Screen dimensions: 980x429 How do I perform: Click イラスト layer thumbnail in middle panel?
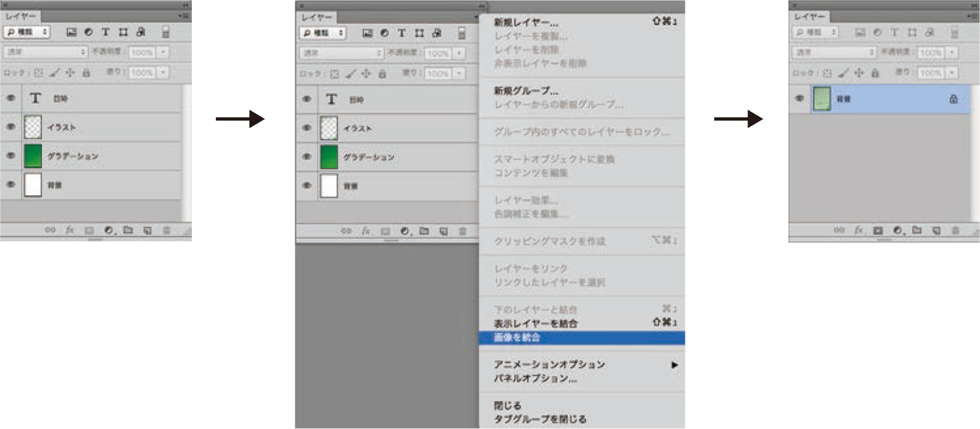click(x=329, y=128)
